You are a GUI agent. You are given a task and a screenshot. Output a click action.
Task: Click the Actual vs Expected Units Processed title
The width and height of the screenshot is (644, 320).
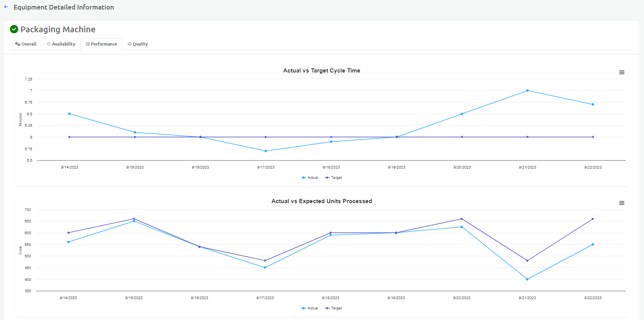[322, 201]
